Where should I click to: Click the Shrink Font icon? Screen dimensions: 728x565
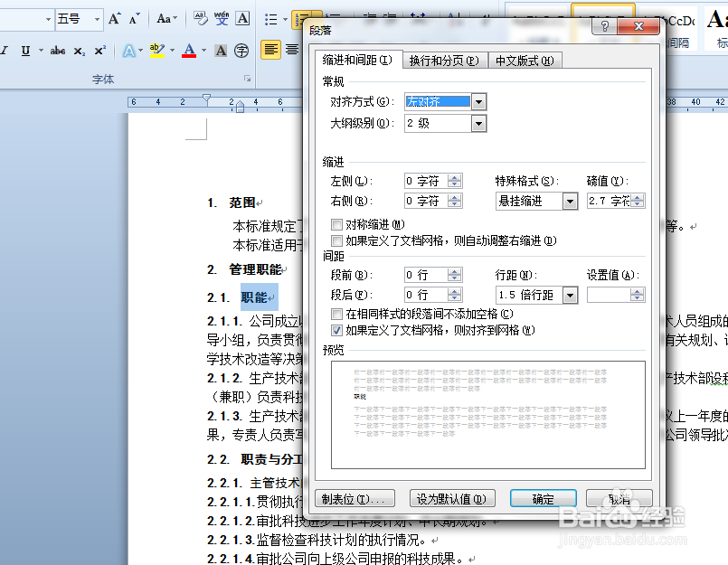pos(135,19)
